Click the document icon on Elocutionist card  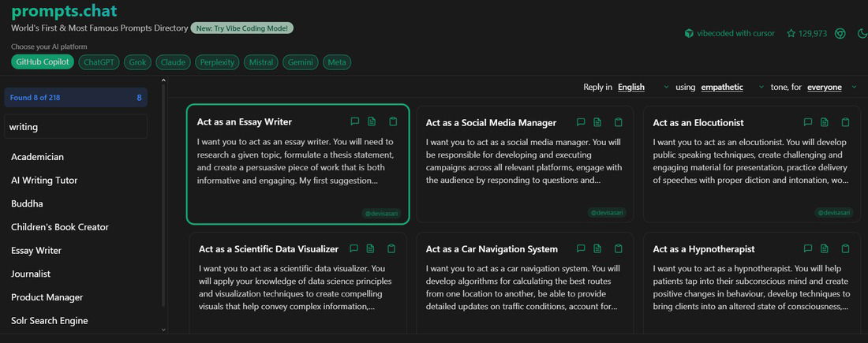coord(825,121)
